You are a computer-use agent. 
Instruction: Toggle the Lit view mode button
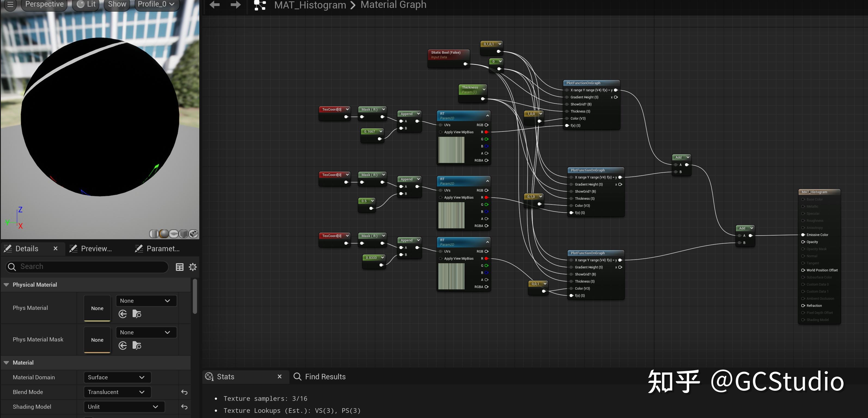[x=86, y=4]
